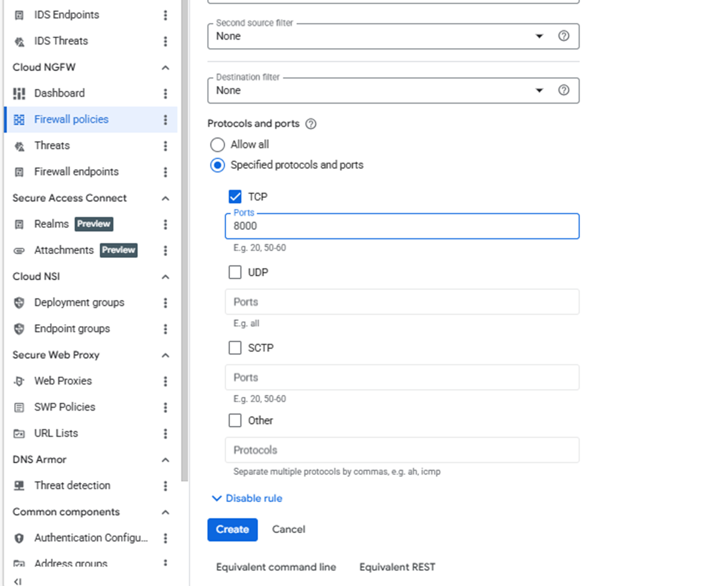Open the URL Lists more options menu
Image resolution: width=728 pixels, height=586 pixels.
[165, 434]
